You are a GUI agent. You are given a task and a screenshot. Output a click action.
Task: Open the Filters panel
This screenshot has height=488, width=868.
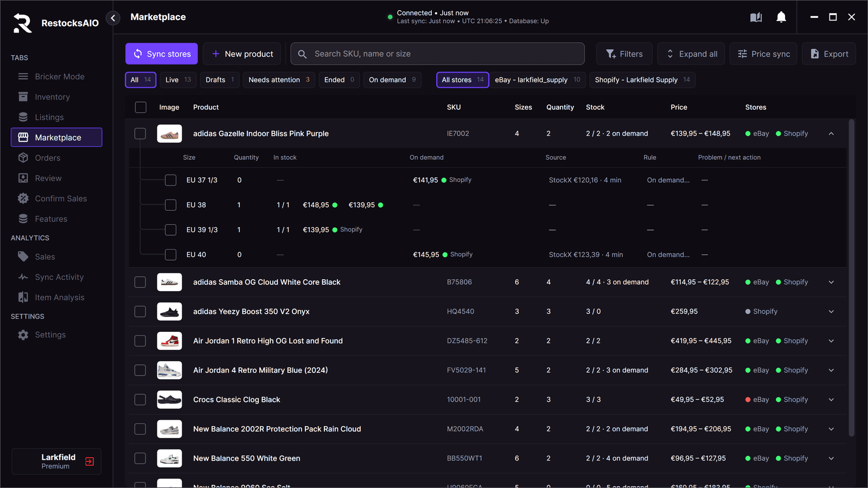pyautogui.click(x=624, y=54)
